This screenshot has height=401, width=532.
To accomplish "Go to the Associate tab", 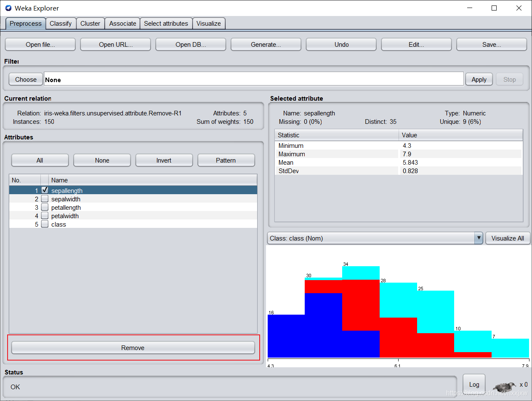I will point(122,24).
